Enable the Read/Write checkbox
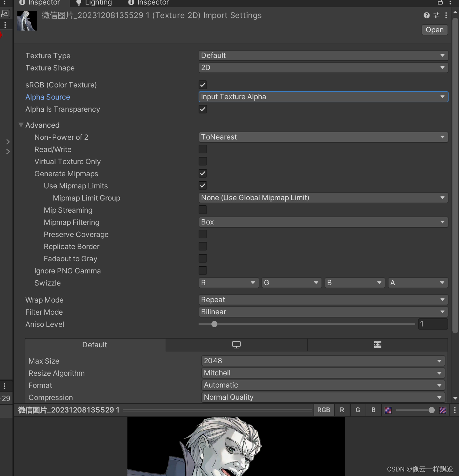This screenshot has height=476, width=459. pyautogui.click(x=203, y=149)
